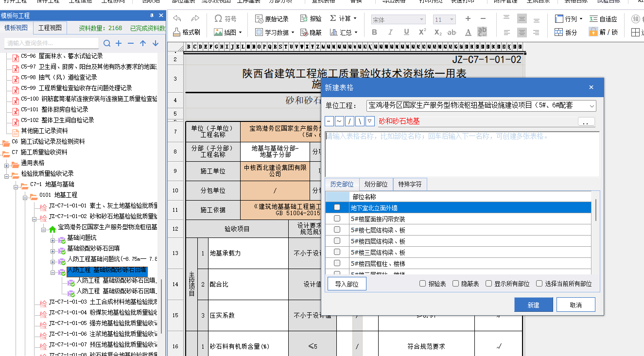Viewport: 644px width, 356px height.
Task: Open the 原始记录 original record tool
Action: pos(272,18)
